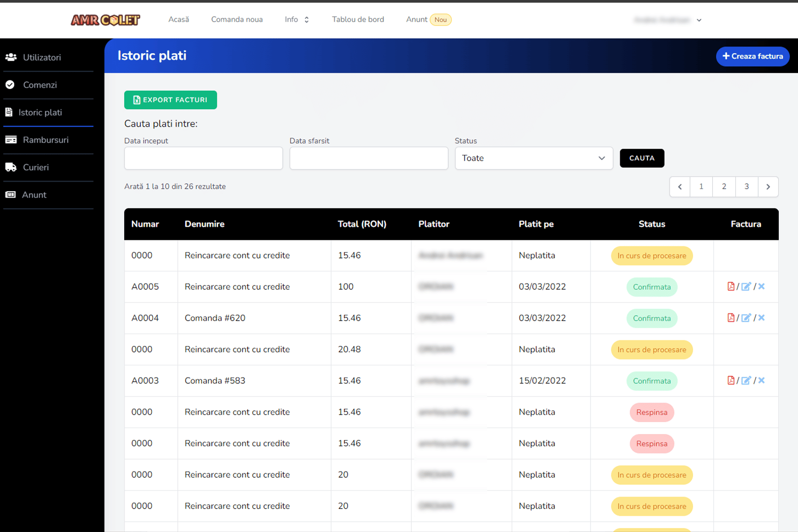
Task: Delete invoice A0004 using the X icon
Action: tap(762, 318)
